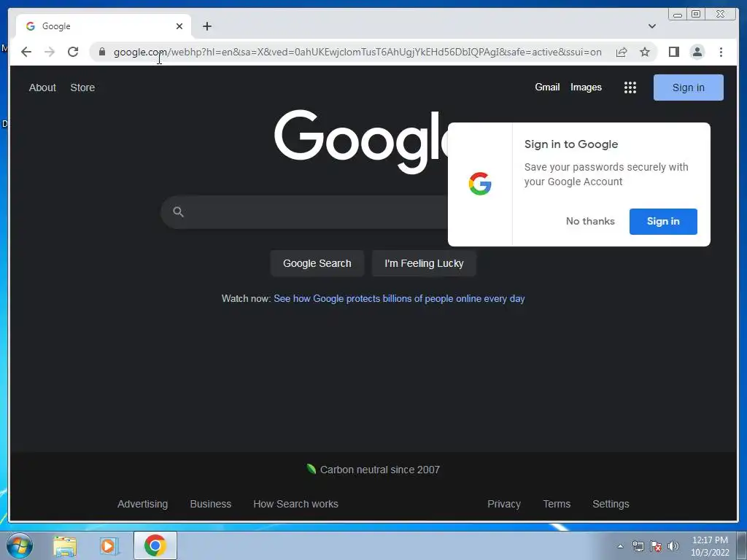Go back to the previous page
This screenshot has width=747, height=560.
click(x=26, y=52)
